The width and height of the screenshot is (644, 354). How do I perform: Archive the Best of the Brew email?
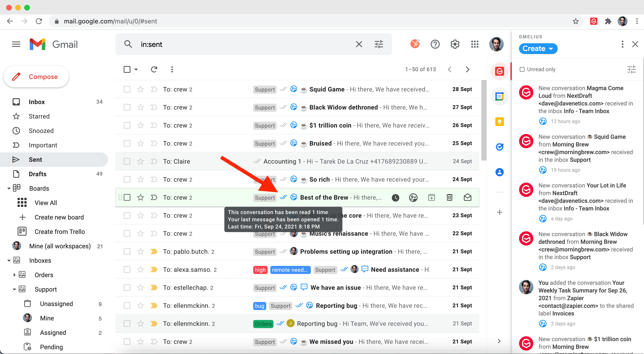(x=432, y=198)
